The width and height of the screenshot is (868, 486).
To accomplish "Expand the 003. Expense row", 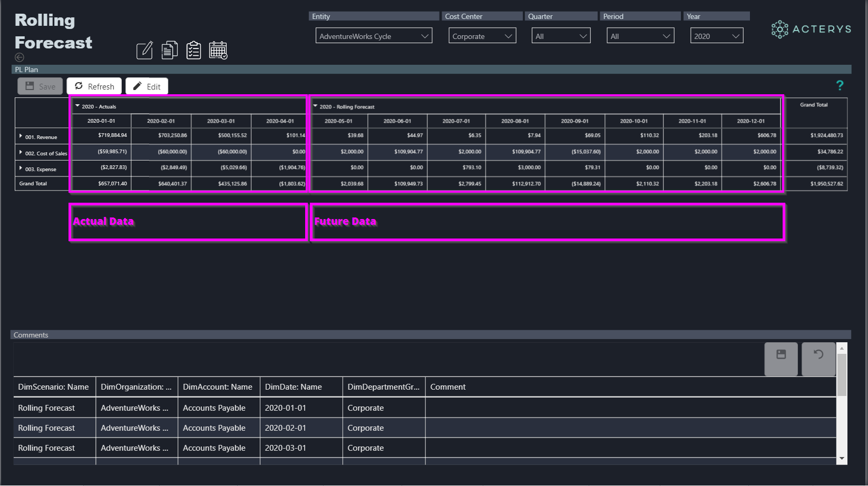I will point(21,168).
